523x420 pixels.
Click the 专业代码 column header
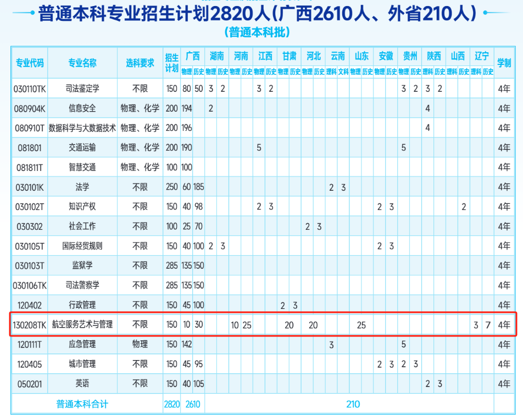pos(30,63)
